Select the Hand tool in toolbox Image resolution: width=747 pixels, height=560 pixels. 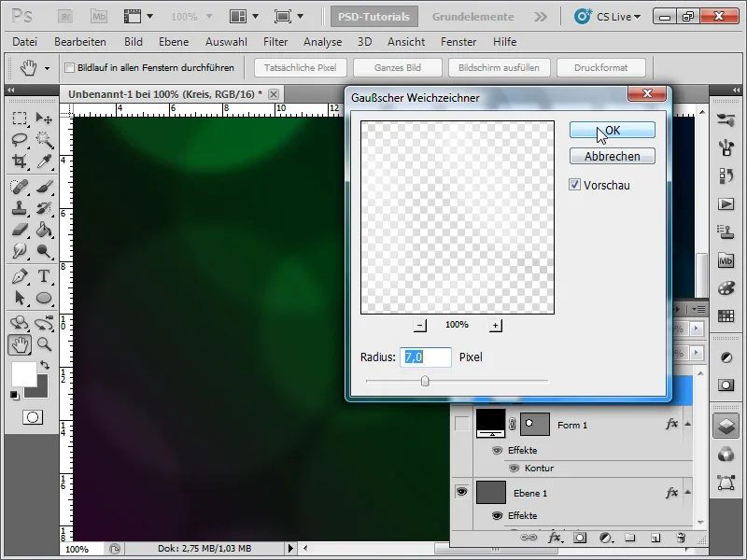(x=20, y=344)
